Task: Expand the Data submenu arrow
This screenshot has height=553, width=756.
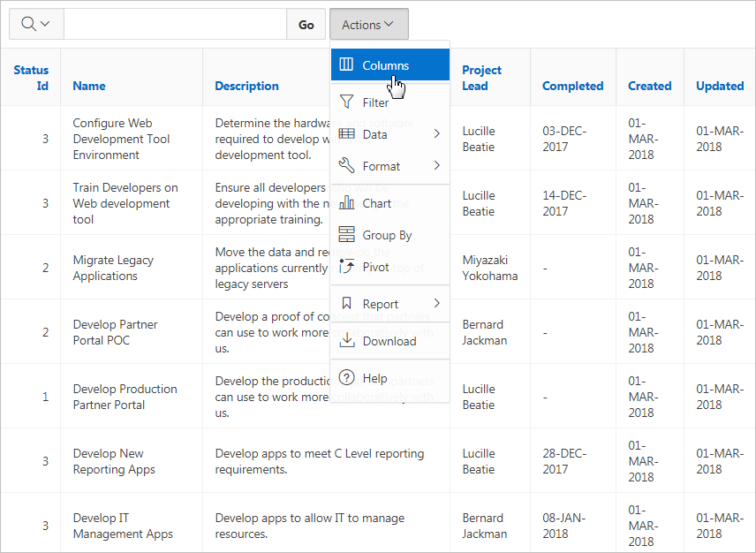Action: [x=436, y=134]
